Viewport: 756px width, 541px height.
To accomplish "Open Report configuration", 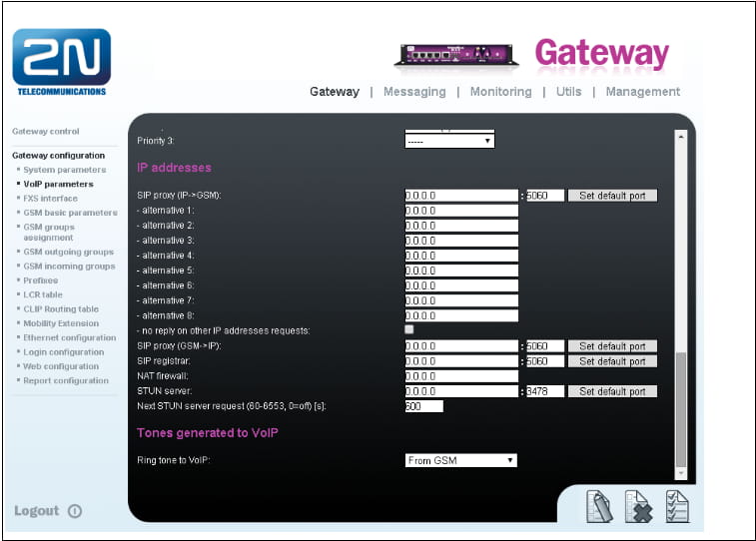I will [66, 380].
